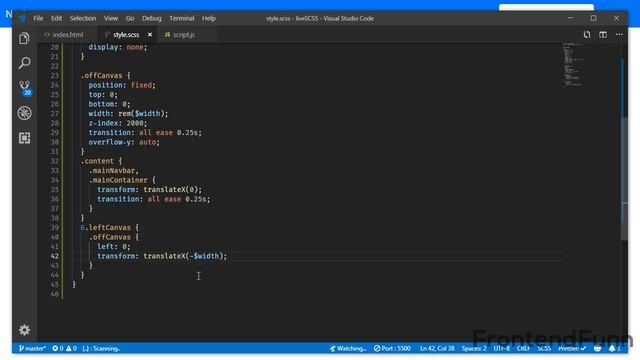
Task: Click the 'position: fixed;' line
Action: [x=122, y=85]
